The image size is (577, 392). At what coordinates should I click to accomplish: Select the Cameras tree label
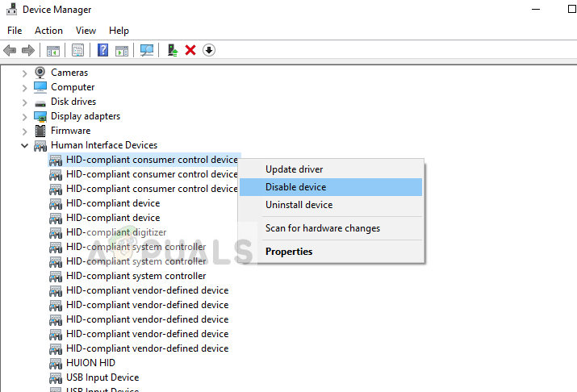(x=69, y=73)
